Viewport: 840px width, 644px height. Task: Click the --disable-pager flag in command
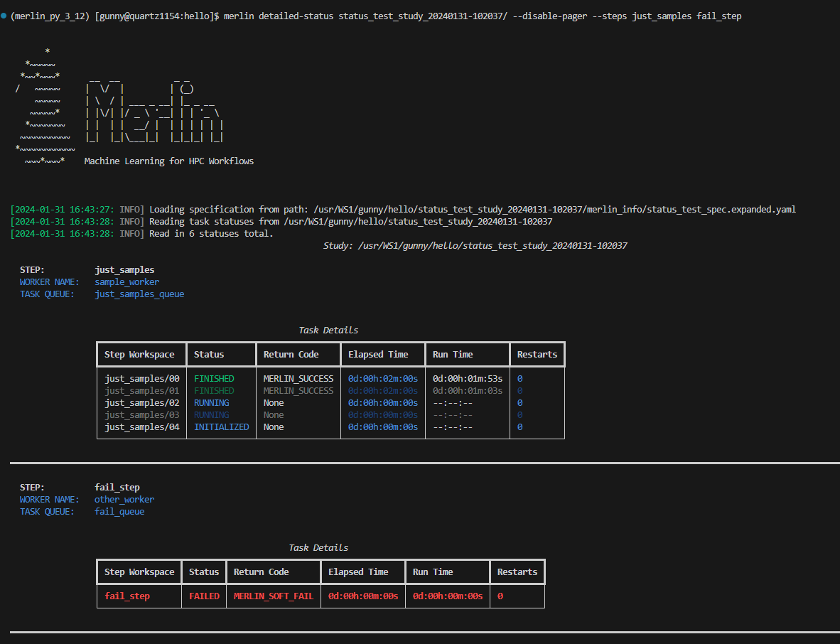pos(549,16)
